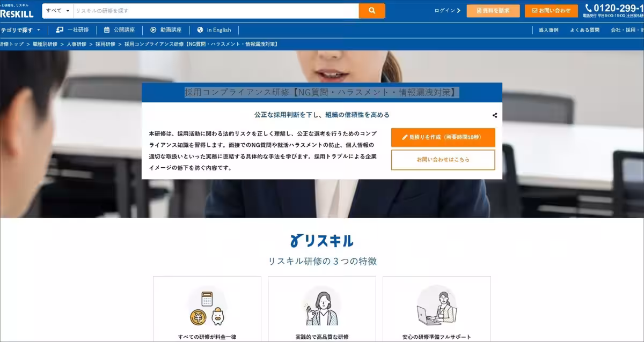The width and height of the screenshot is (644, 342).
Task: Click the chevron next to ログイン
Action: [458, 10]
